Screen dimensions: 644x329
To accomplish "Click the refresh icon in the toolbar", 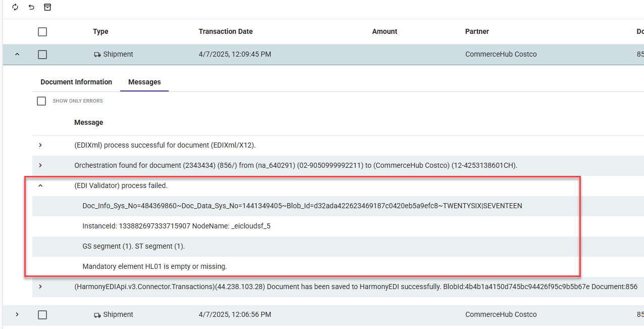I will (x=15, y=7).
